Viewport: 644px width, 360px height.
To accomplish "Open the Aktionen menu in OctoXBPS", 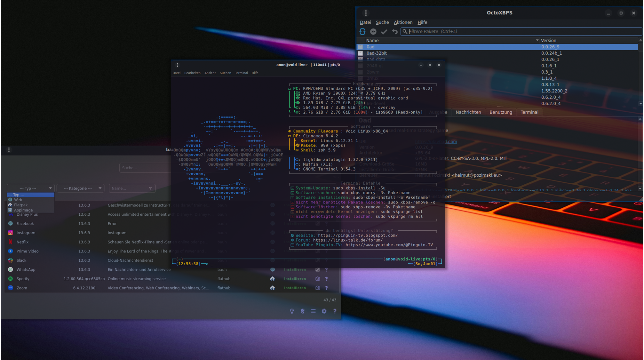I will pyautogui.click(x=403, y=22).
